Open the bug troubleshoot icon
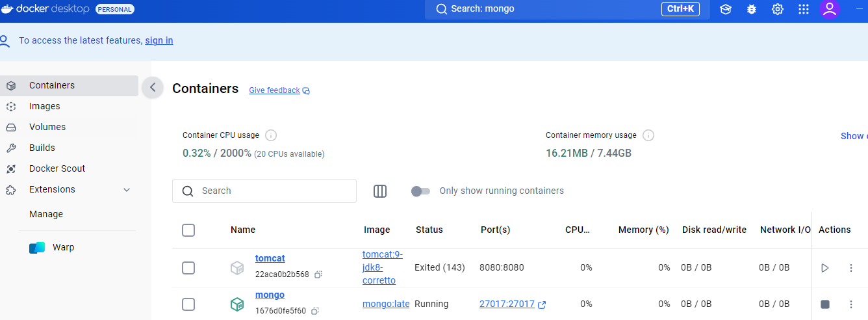This screenshot has width=868, height=320. tap(752, 9)
